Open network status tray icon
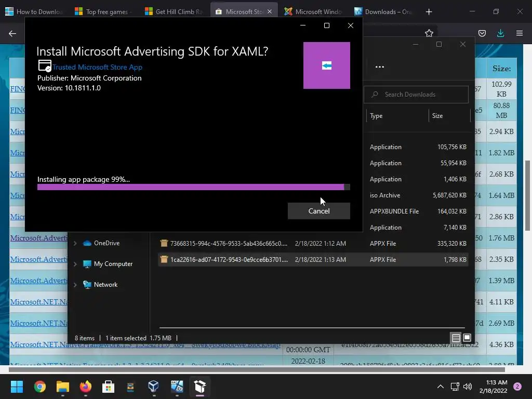 pyautogui.click(x=455, y=387)
